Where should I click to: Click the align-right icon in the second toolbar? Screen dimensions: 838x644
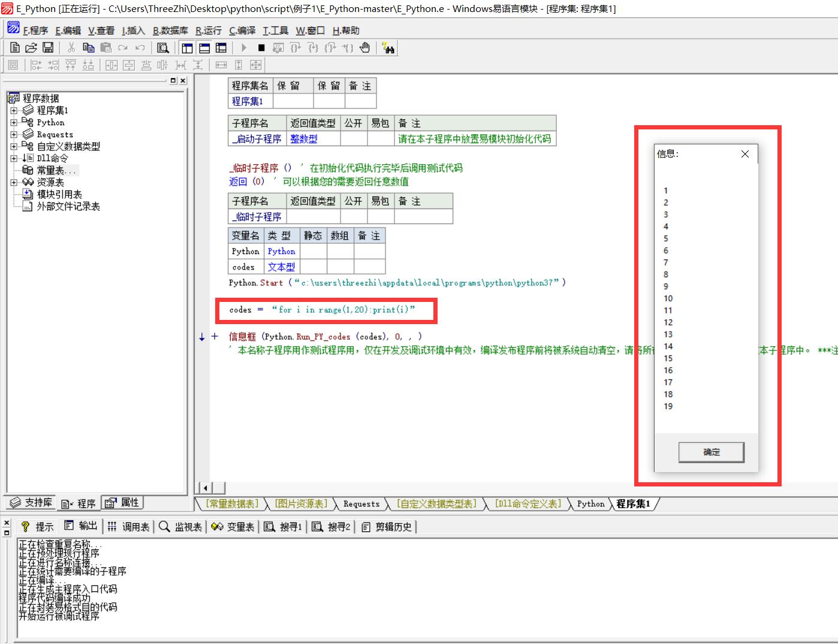[x=53, y=65]
